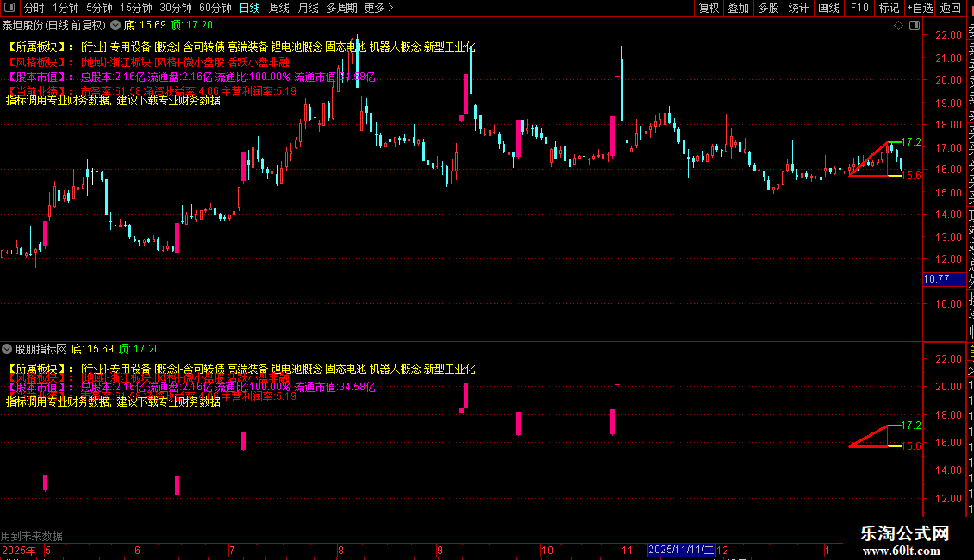Click the 股朋指标网 indicator name
This screenshot has height=560, width=974.
41,349
